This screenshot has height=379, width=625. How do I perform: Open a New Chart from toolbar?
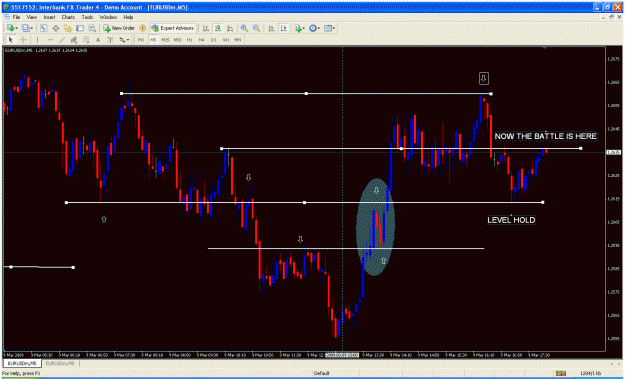point(10,28)
